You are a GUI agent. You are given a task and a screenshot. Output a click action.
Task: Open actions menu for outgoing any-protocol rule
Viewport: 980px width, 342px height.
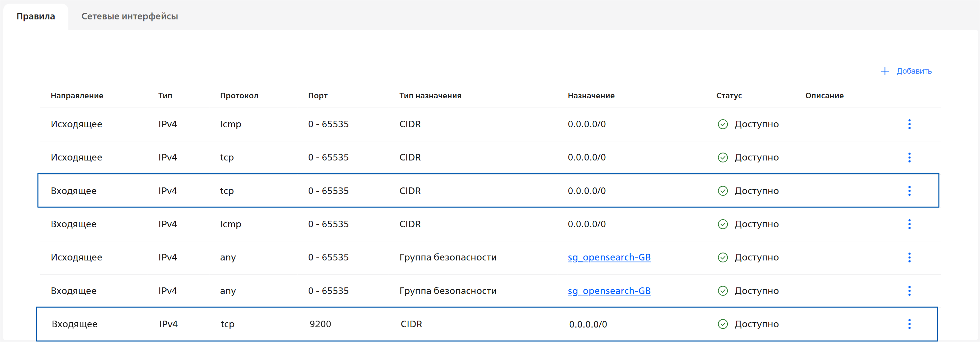[x=909, y=257]
